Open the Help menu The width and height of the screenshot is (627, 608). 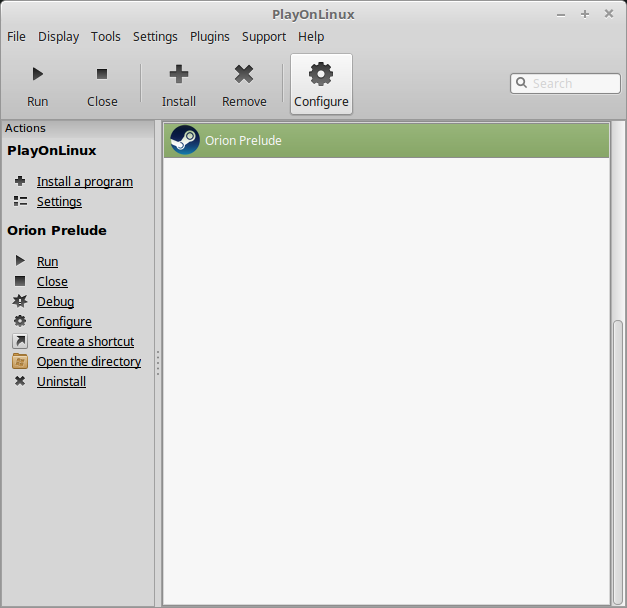[311, 37]
